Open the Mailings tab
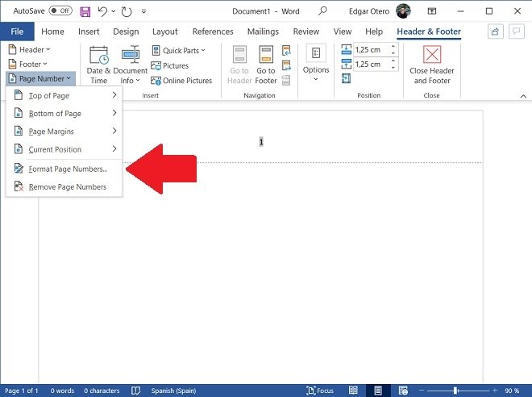The height and width of the screenshot is (397, 532). tap(263, 31)
